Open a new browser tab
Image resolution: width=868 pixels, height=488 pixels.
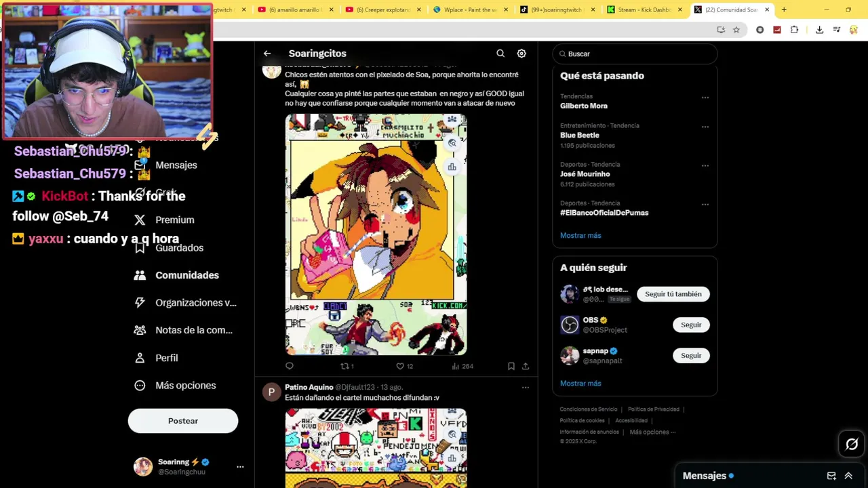point(784,9)
